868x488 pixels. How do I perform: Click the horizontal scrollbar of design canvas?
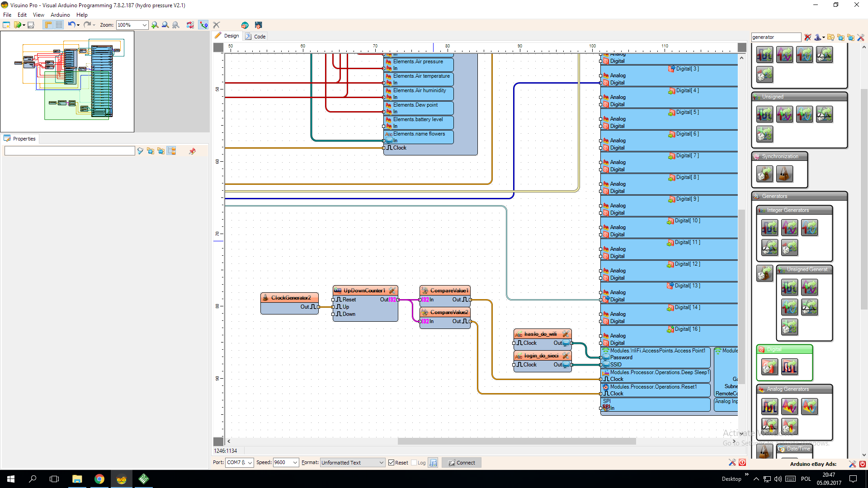pyautogui.click(x=517, y=441)
